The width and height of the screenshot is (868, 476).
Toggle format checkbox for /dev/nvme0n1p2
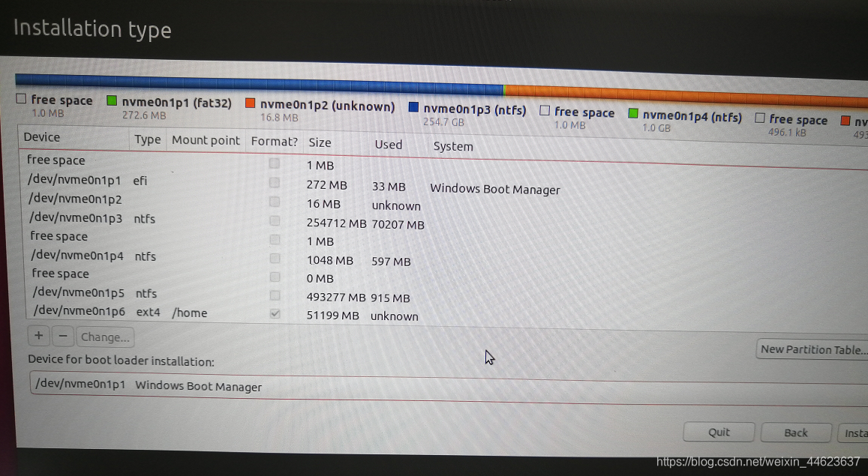[274, 202]
